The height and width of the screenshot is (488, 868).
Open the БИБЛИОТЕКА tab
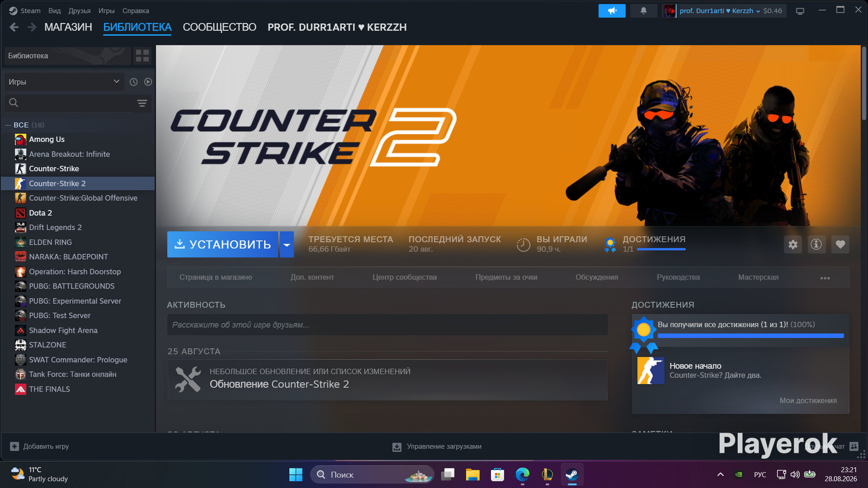(x=138, y=27)
